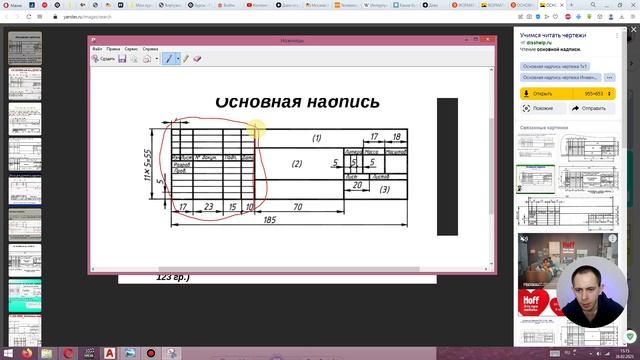The image size is (640, 360).
Task: Click the Snipping Tool vertical scrollbar
Action: pyautogui.click(x=491, y=165)
